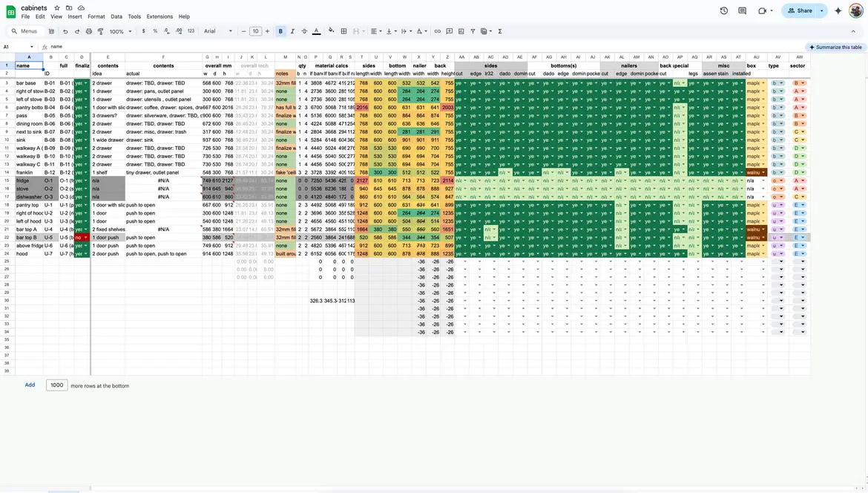
Task: Click the Gemini sparkle icon
Action: (x=838, y=11)
